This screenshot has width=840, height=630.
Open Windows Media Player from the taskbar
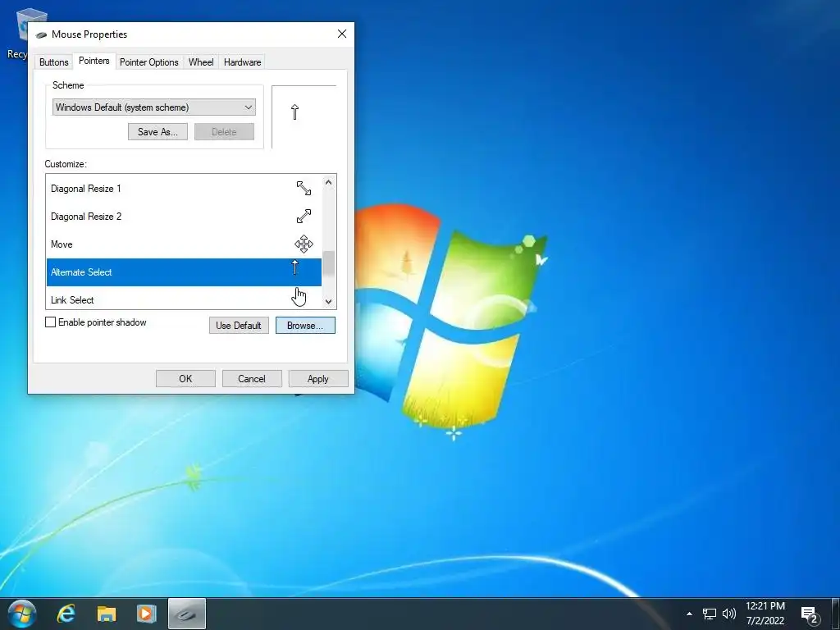(x=146, y=614)
